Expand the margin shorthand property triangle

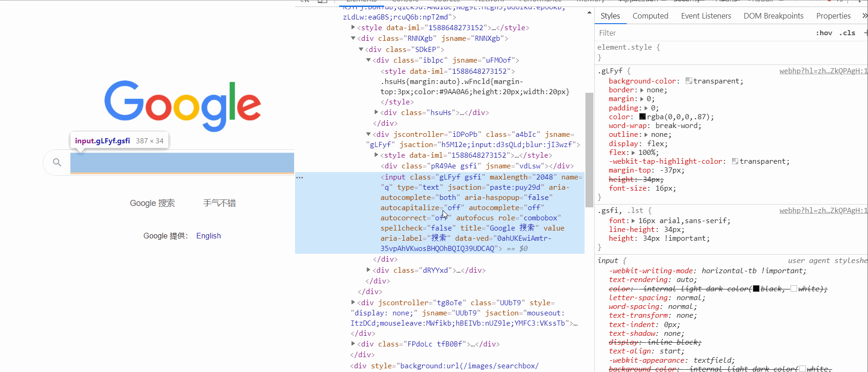(642, 99)
